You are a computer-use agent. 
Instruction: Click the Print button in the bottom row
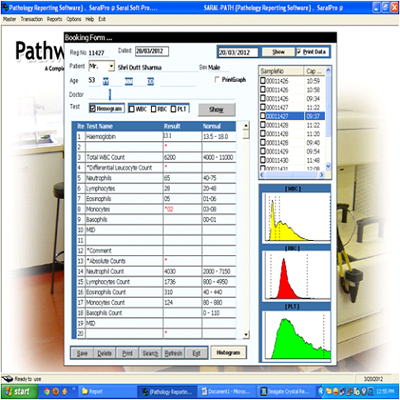tap(127, 353)
